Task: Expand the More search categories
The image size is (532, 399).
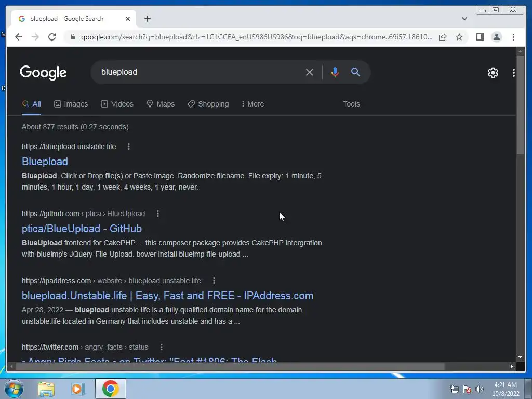Action: [252, 104]
